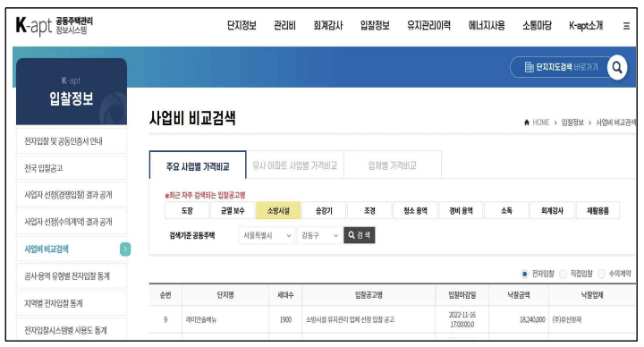The image size is (644, 347).
Task: Select the 직접입찰 radio button
Action: (563, 274)
